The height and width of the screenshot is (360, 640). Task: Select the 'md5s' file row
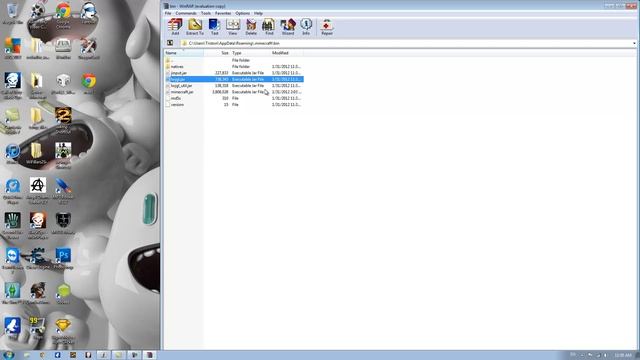pyautogui.click(x=234, y=98)
